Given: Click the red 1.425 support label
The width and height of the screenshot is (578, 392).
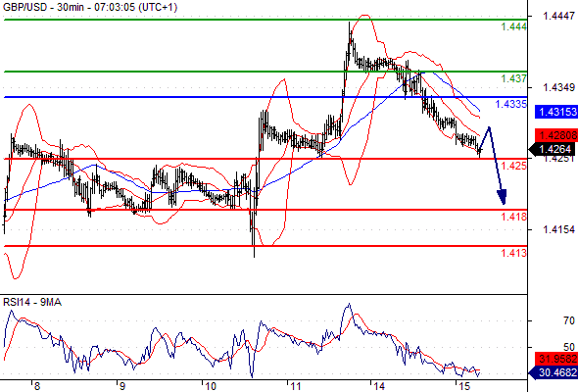Looking at the screenshot, I should (x=514, y=166).
